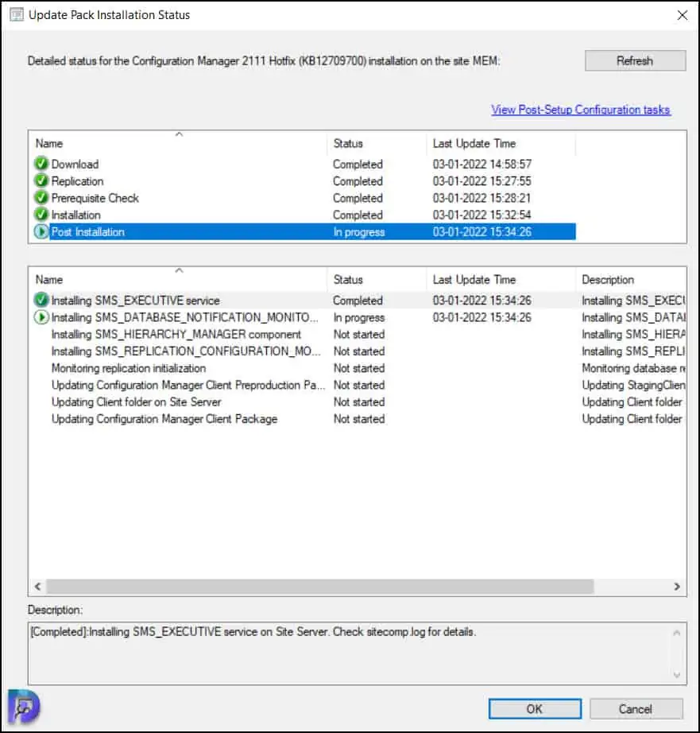This screenshot has width=700, height=733.
Task: Sort upper list by Status column header
Action: pyautogui.click(x=377, y=143)
